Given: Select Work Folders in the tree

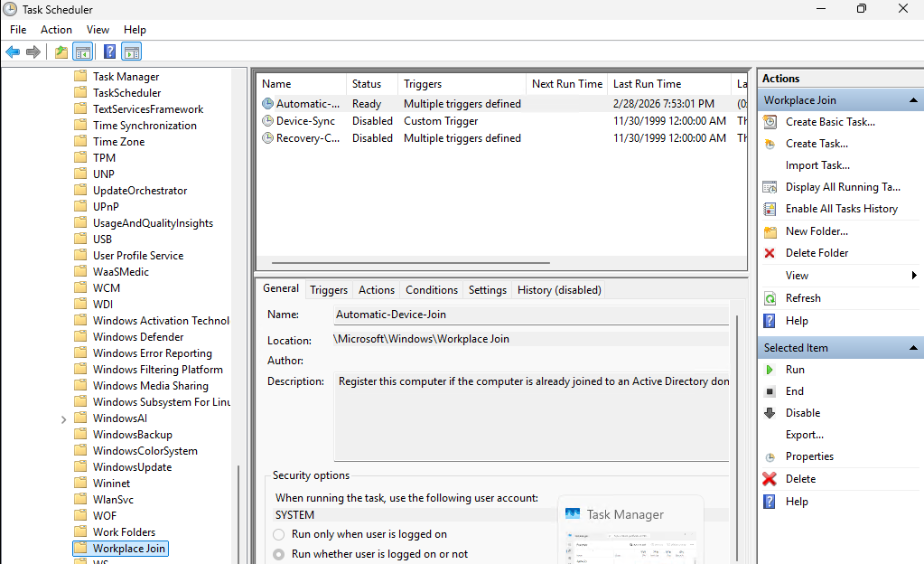Looking at the screenshot, I should 124,532.
